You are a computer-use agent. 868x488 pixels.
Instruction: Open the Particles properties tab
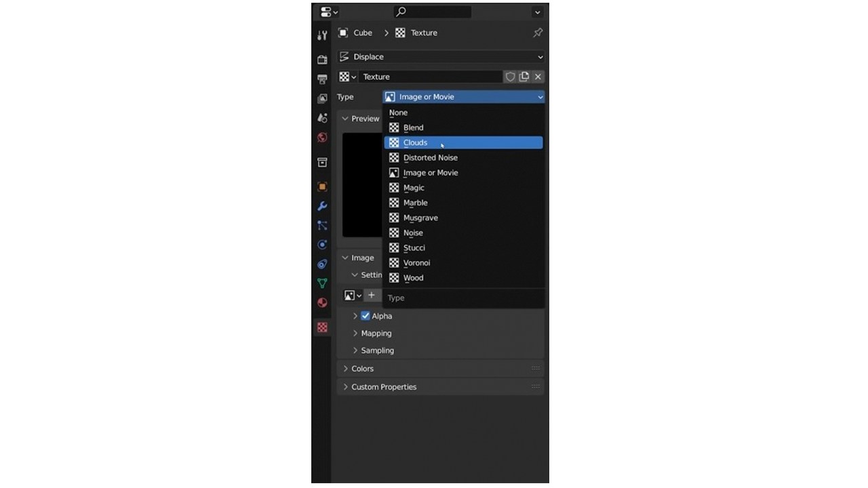tap(322, 226)
